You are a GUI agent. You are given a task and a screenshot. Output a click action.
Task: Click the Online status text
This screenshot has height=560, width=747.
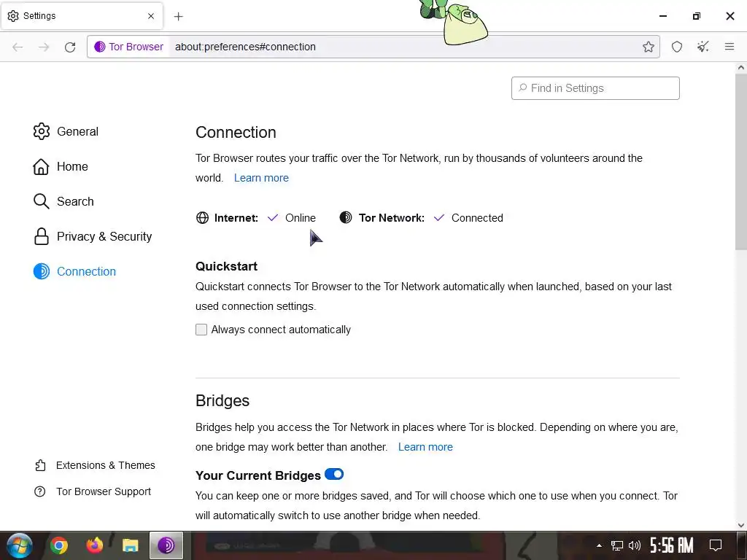coord(300,217)
